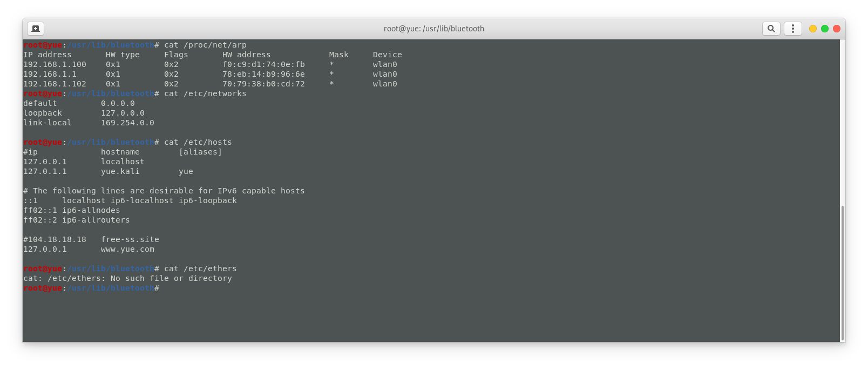
Task: Click the IPv6 capable hosts comment line
Action: tap(164, 191)
